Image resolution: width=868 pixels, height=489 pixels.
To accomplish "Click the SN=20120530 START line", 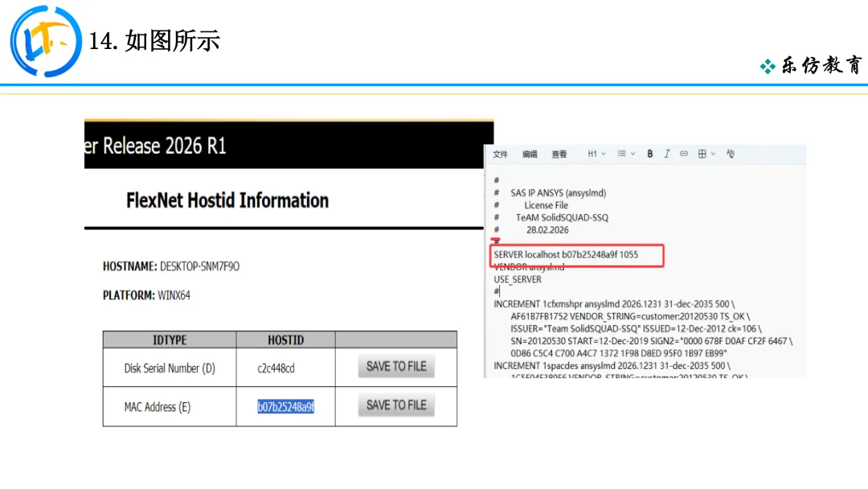I will (x=651, y=341).
